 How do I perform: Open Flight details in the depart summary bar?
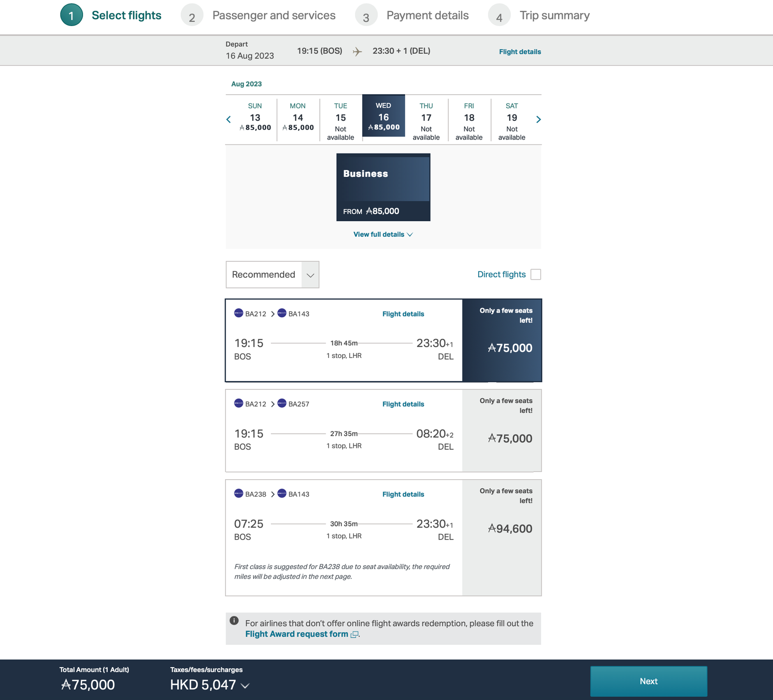click(520, 52)
